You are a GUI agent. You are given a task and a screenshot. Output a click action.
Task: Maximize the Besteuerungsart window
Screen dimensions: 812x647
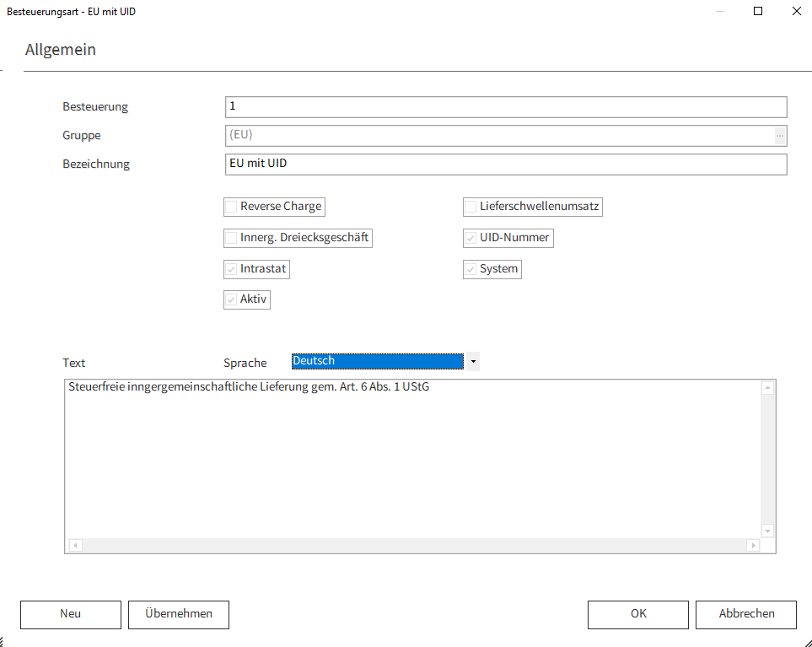[x=758, y=12]
